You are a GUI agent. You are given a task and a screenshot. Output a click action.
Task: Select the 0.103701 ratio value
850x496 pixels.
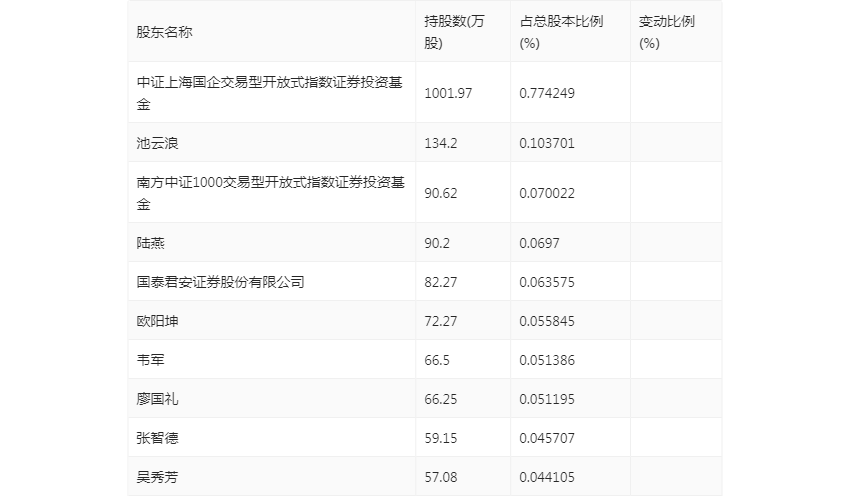(546, 143)
